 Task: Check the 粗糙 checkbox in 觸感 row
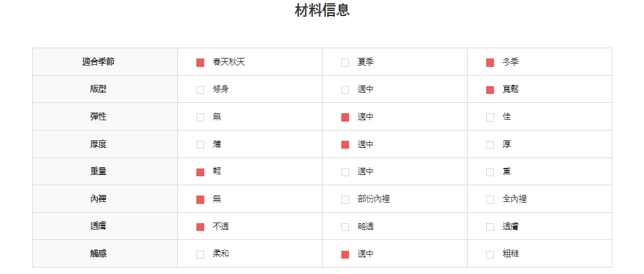[490, 254]
